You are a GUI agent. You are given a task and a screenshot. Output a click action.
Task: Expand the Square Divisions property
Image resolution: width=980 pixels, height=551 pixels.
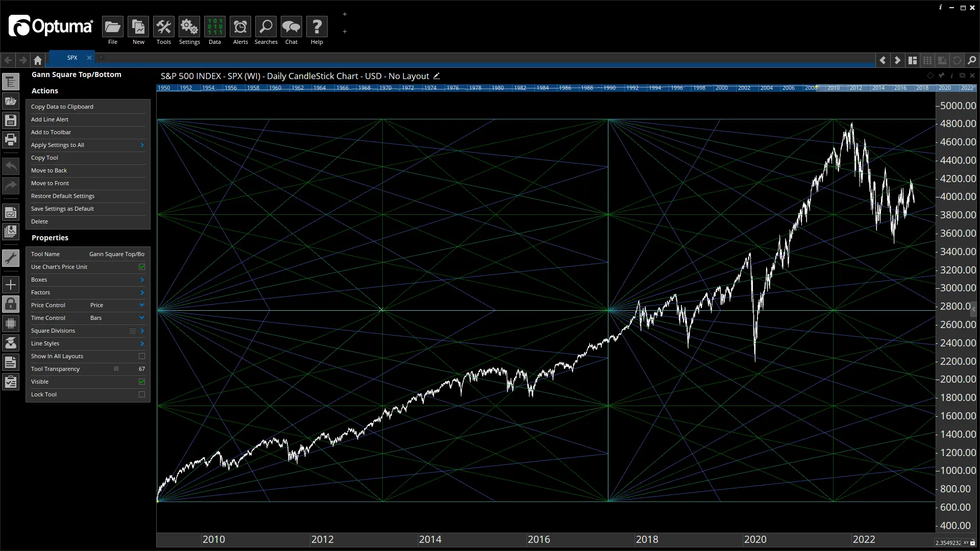[88, 331]
